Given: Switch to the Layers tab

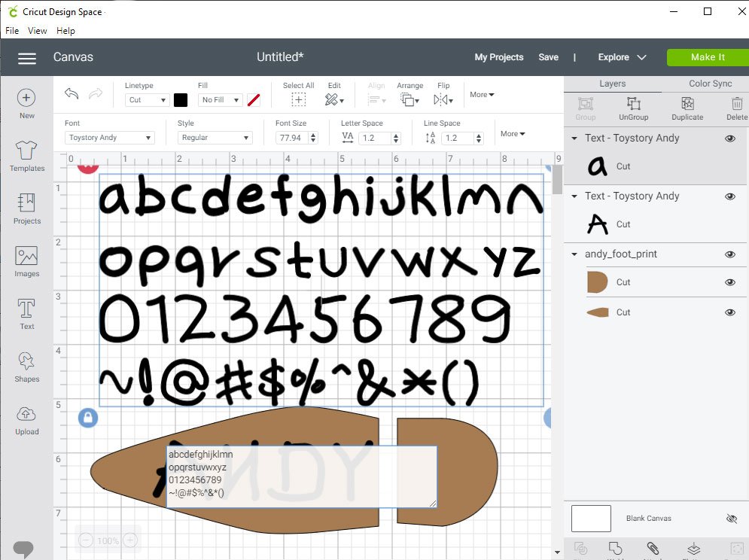Looking at the screenshot, I should pos(613,84).
